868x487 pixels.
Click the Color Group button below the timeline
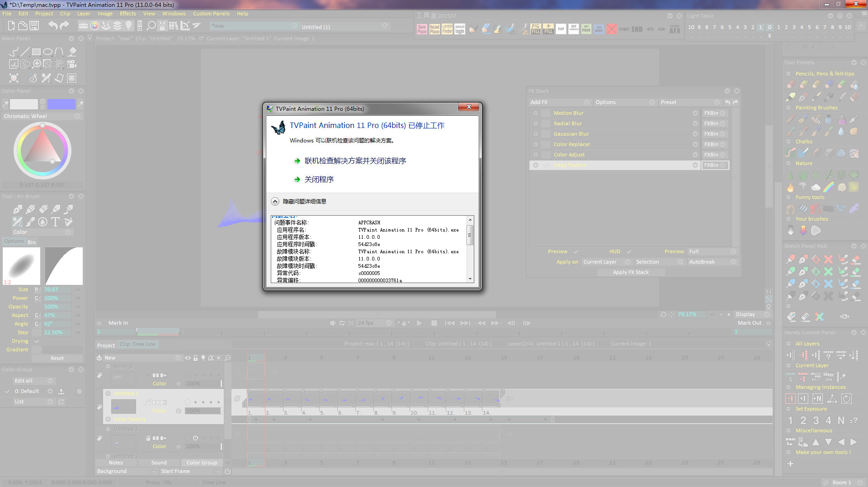[202, 463]
